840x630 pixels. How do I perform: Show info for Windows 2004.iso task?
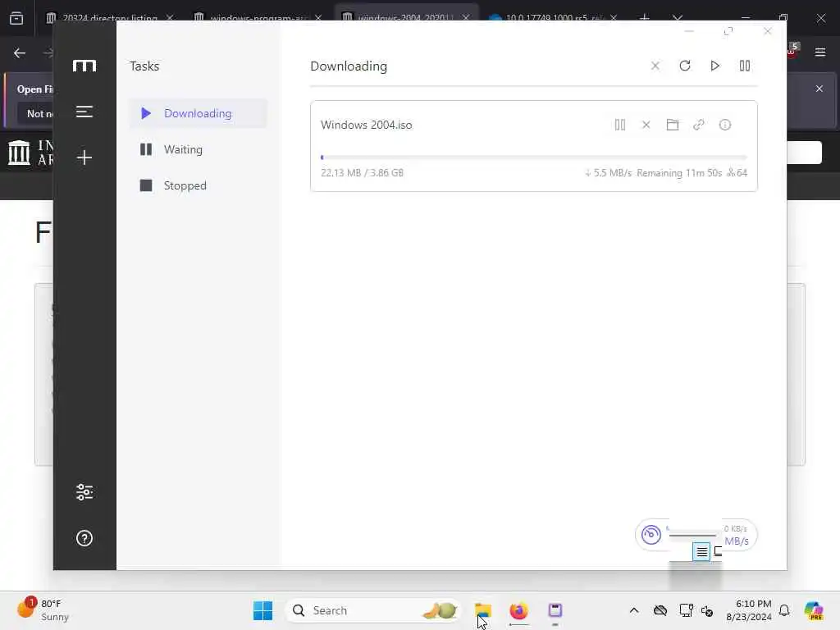725,125
